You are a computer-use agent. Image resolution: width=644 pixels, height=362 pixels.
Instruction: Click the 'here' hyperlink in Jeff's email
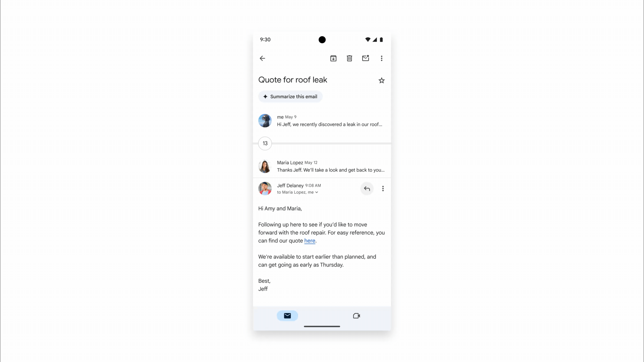pyautogui.click(x=310, y=241)
